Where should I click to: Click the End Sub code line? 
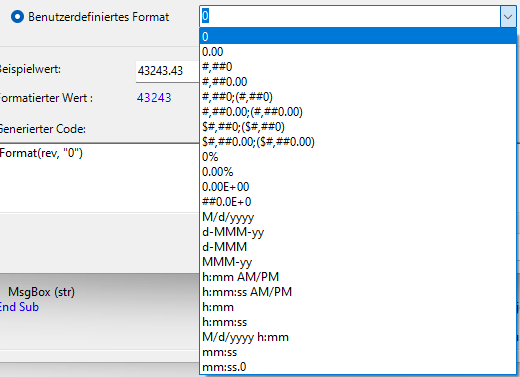(19, 307)
